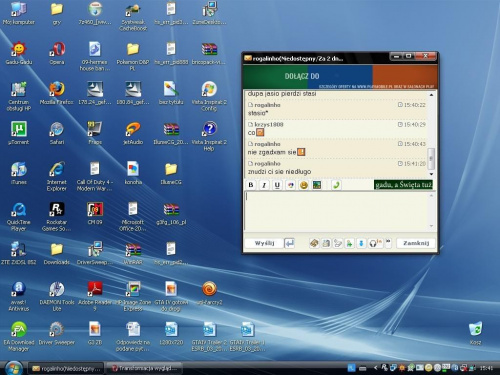Open EA Download Manager shortcut
Image resolution: width=500 pixels, height=375 pixels.
pyautogui.click(x=19, y=336)
